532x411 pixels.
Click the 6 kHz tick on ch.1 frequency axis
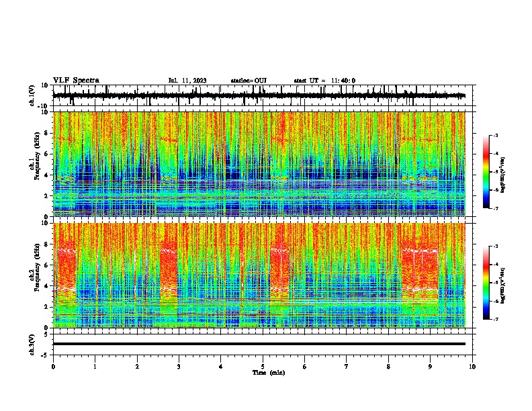pyautogui.click(x=46, y=154)
